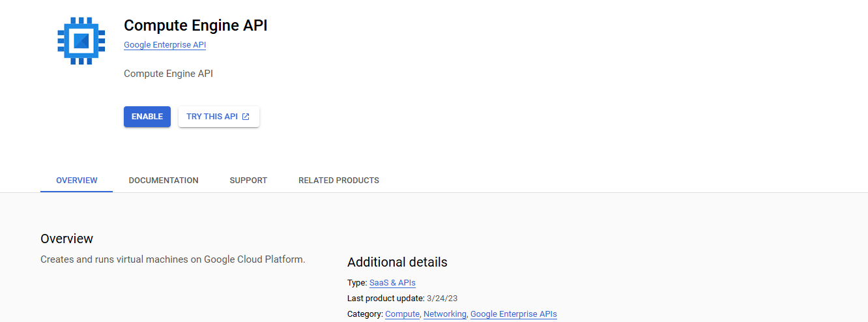Click the Networking category link
Viewport: 868px width, 322px height.
tap(445, 314)
